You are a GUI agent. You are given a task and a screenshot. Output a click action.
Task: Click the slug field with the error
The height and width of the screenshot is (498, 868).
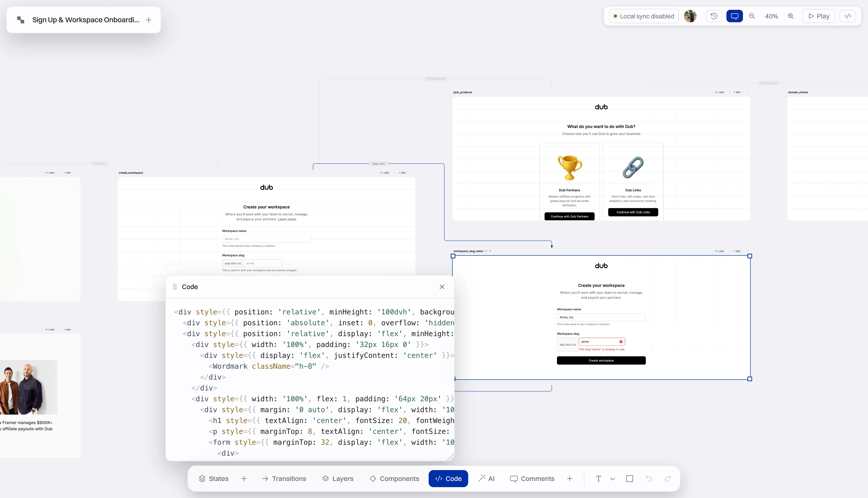602,342
